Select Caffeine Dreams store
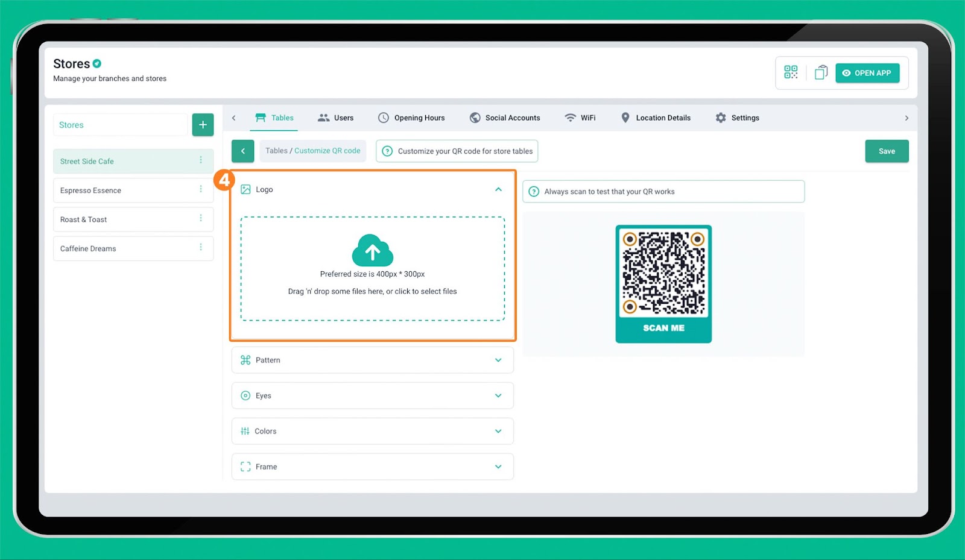 (x=133, y=248)
